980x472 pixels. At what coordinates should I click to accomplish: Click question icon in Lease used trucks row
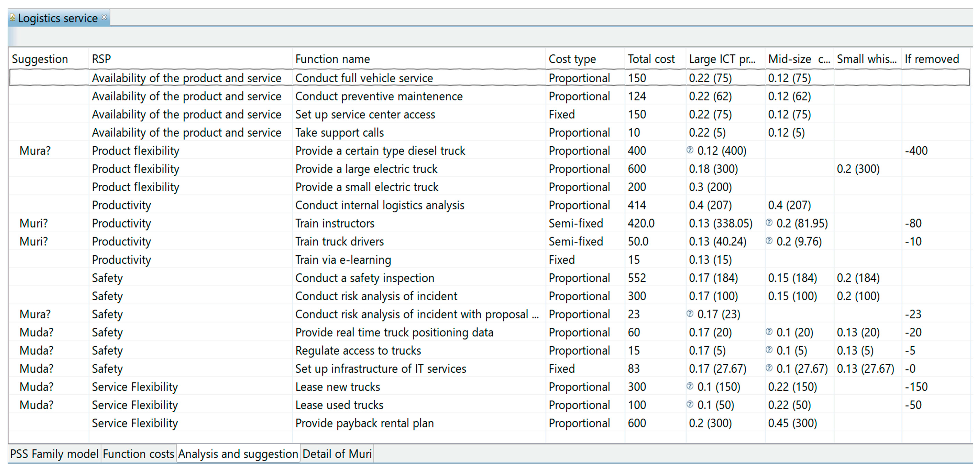point(690,404)
